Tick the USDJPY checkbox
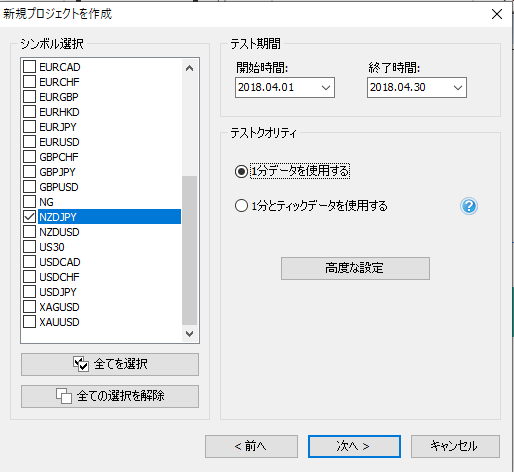This screenshot has height=472, width=514. (x=29, y=291)
